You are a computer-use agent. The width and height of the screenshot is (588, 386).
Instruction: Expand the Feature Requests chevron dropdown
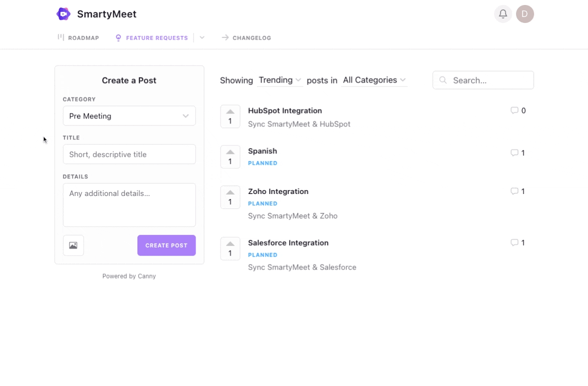pyautogui.click(x=202, y=37)
